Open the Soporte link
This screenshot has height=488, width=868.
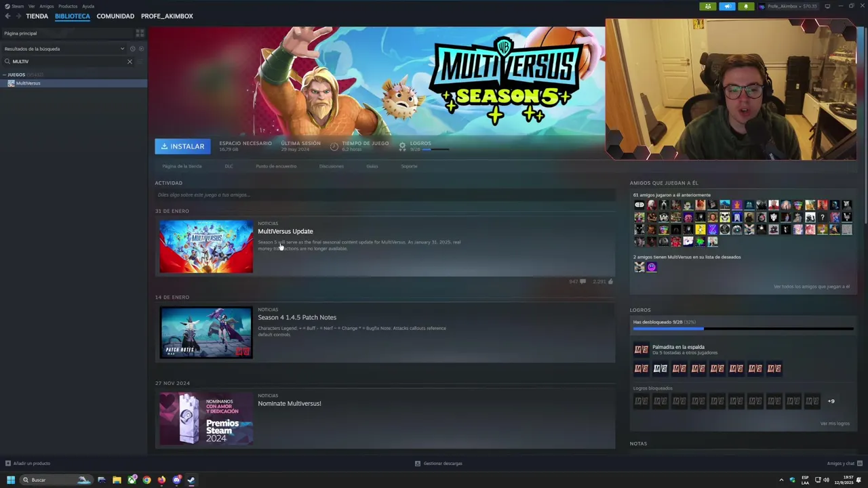pyautogui.click(x=409, y=166)
